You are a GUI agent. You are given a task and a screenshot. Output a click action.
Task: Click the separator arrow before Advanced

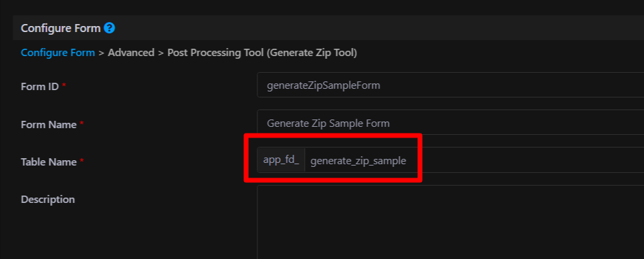[102, 53]
